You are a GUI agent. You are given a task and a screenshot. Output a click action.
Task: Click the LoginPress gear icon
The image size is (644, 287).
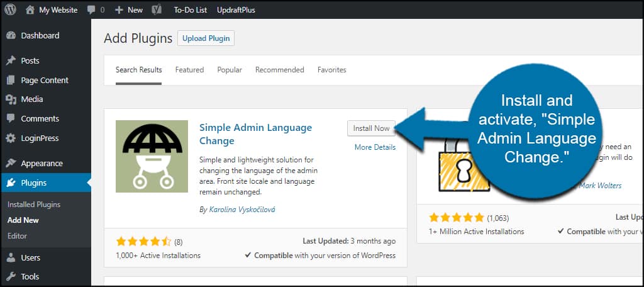11,138
